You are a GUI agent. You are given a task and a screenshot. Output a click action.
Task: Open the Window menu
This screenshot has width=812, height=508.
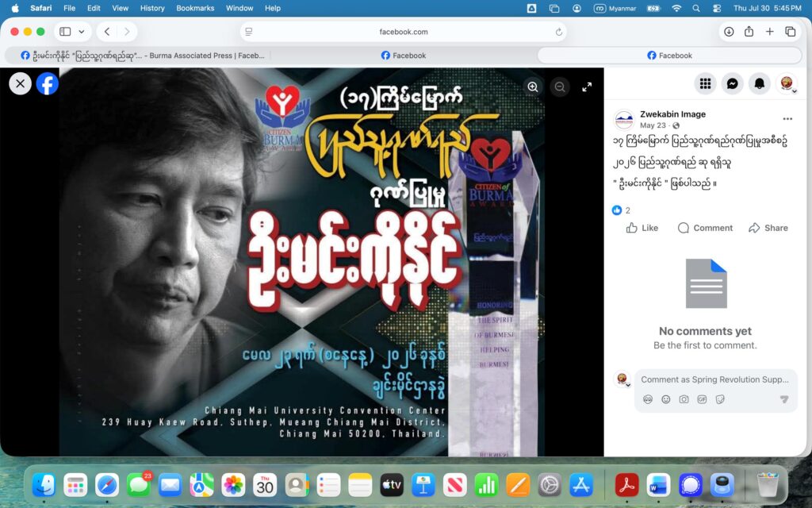239,8
